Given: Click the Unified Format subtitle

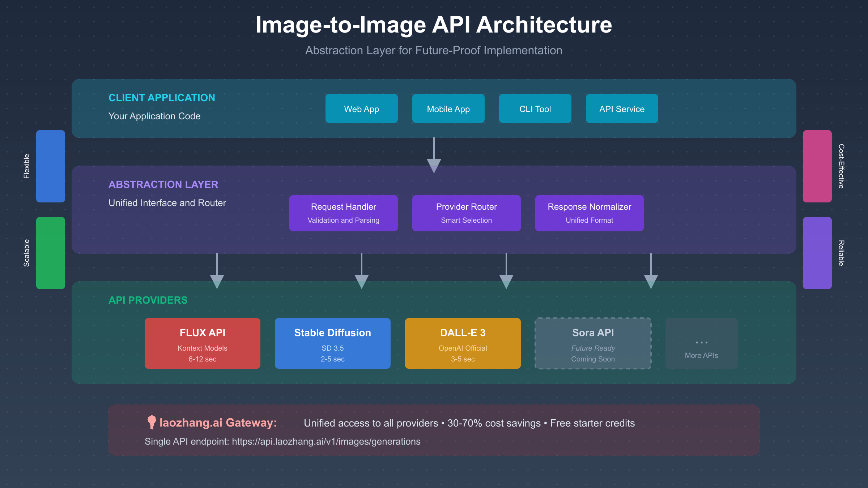Looking at the screenshot, I should [590, 220].
